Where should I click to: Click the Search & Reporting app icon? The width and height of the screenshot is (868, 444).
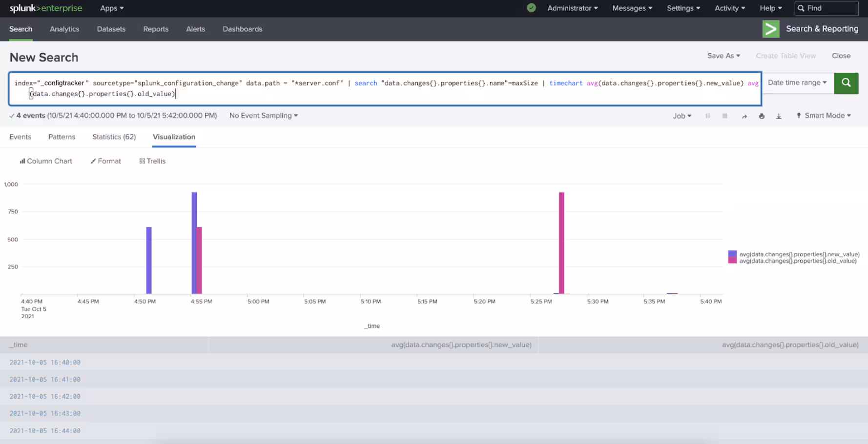[771, 29]
